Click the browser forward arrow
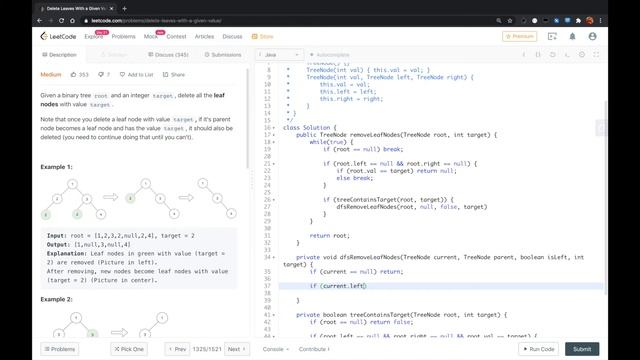The height and width of the screenshot is (360, 640). (51, 20)
